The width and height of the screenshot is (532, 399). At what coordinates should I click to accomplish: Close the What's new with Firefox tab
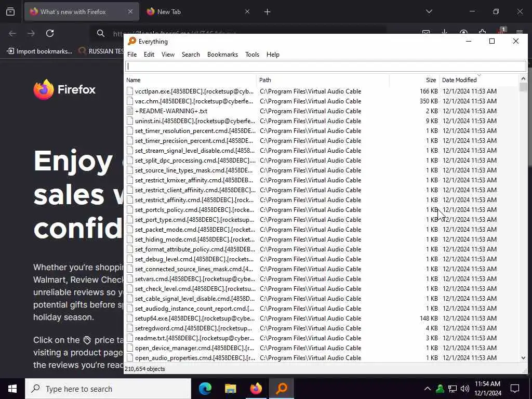pyautogui.click(x=130, y=11)
